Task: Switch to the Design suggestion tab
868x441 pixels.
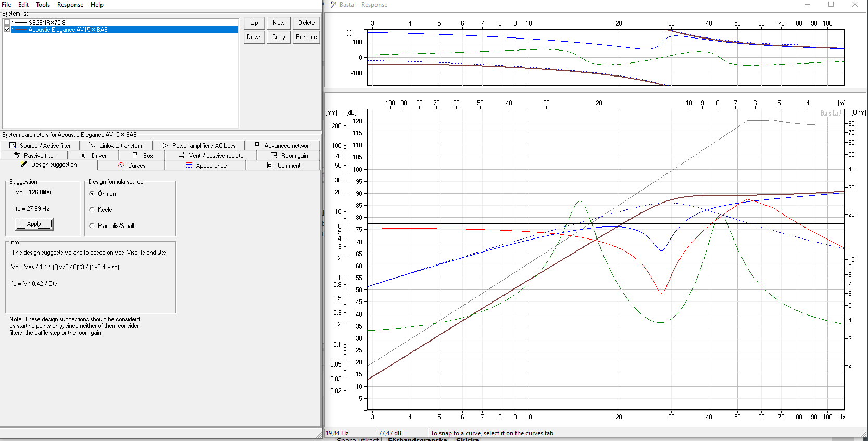Action: (49, 165)
